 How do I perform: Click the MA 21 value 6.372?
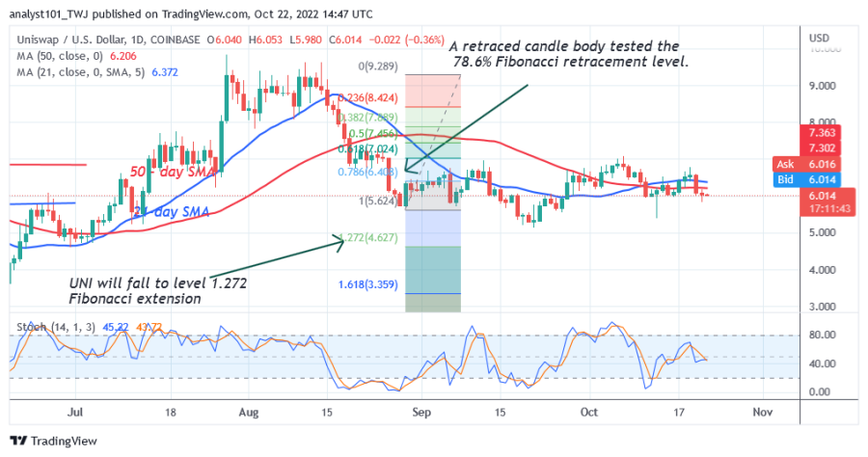tap(164, 72)
